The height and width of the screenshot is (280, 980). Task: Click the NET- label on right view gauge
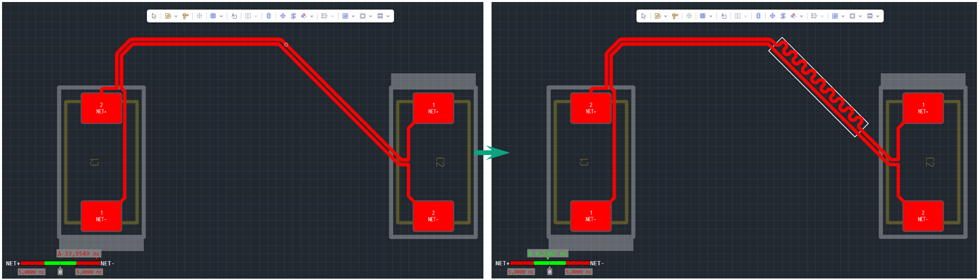click(597, 263)
